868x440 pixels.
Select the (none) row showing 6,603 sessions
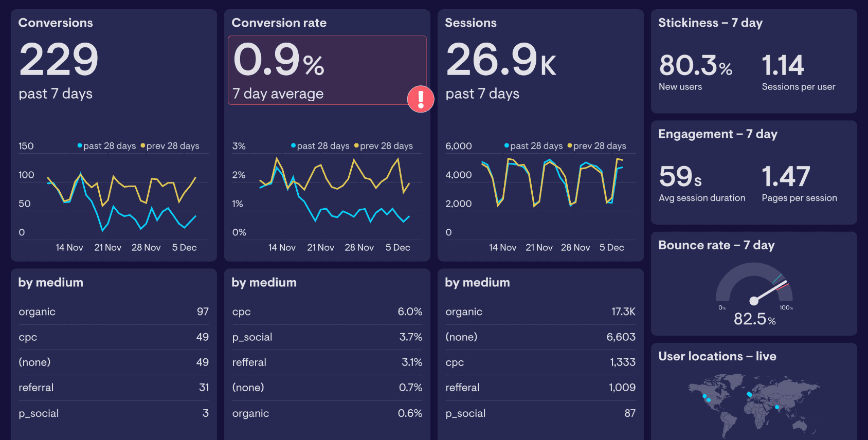click(540, 337)
